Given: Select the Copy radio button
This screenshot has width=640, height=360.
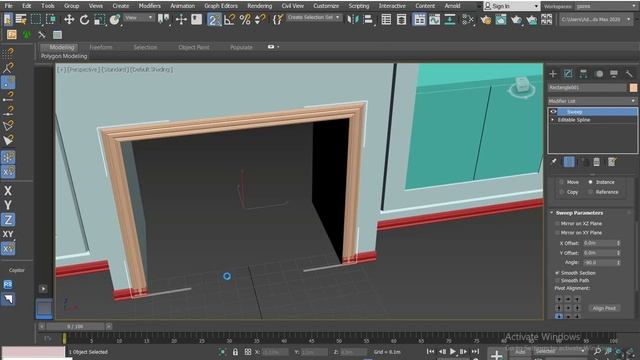Looking at the screenshot, I should (562, 192).
